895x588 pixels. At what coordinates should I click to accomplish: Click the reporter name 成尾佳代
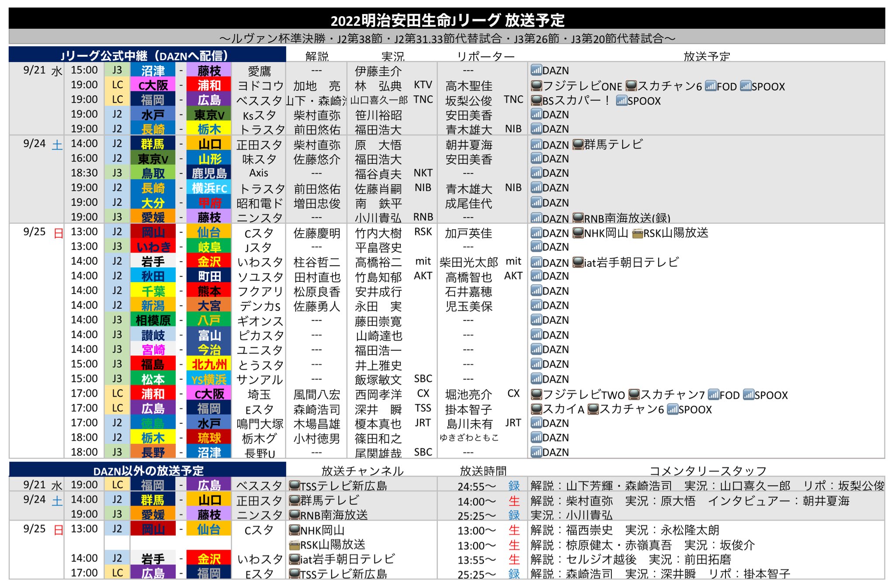pyautogui.click(x=468, y=203)
